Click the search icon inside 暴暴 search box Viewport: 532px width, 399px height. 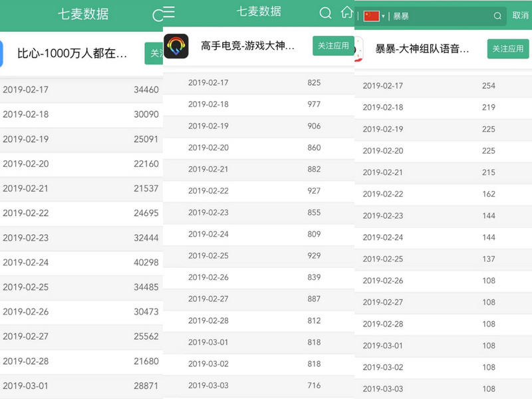point(497,16)
